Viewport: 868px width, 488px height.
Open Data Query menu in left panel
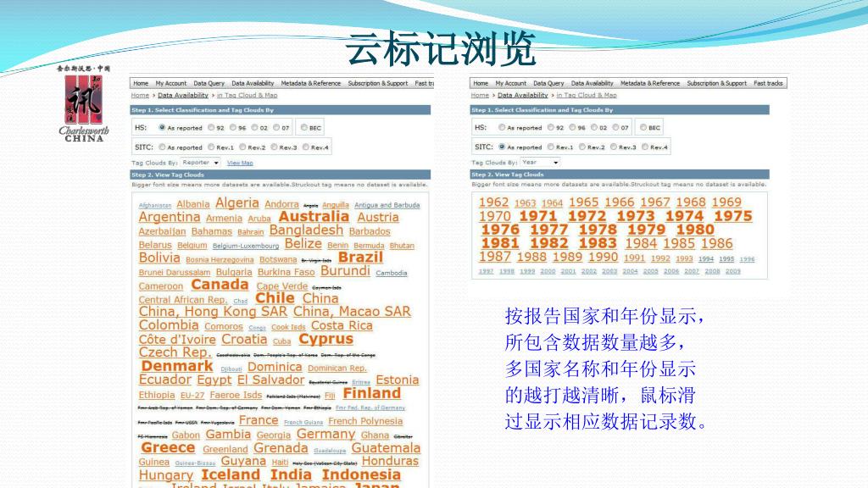[x=209, y=83]
